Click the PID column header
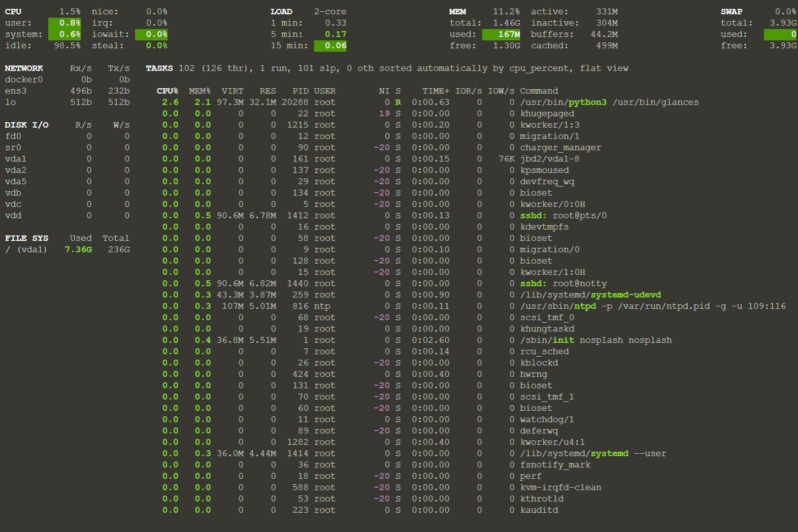 tap(300, 91)
